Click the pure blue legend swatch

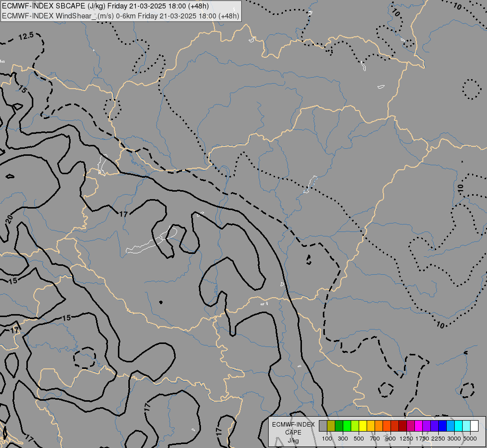click(443, 426)
